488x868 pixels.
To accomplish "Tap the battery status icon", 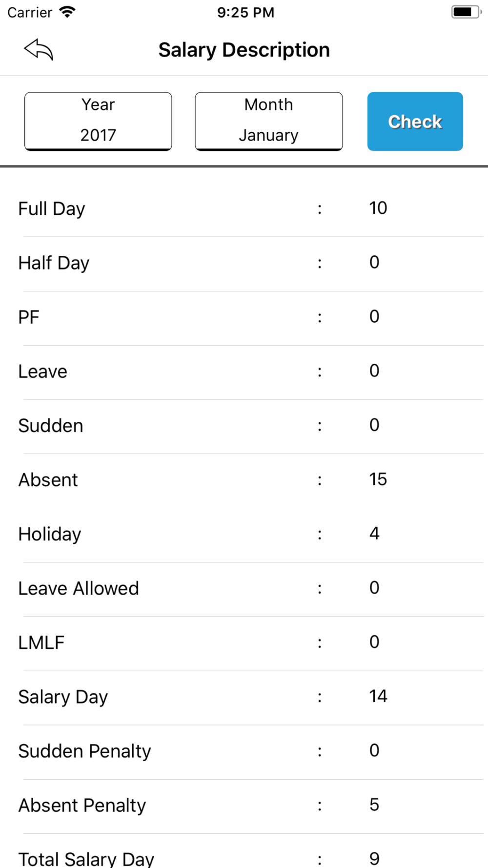I will coord(466,12).
